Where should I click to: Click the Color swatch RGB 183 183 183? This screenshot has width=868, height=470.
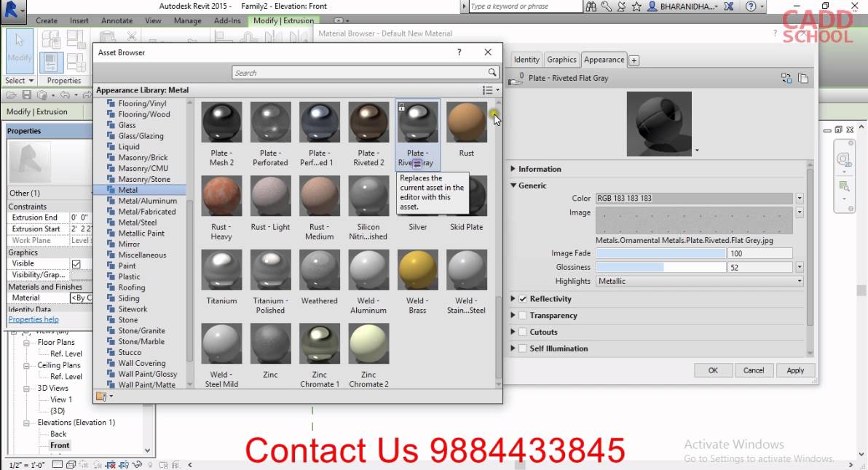click(x=694, y=198)
